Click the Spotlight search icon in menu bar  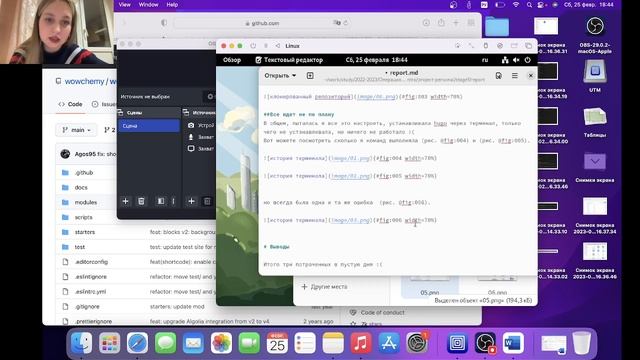point(529,4)
